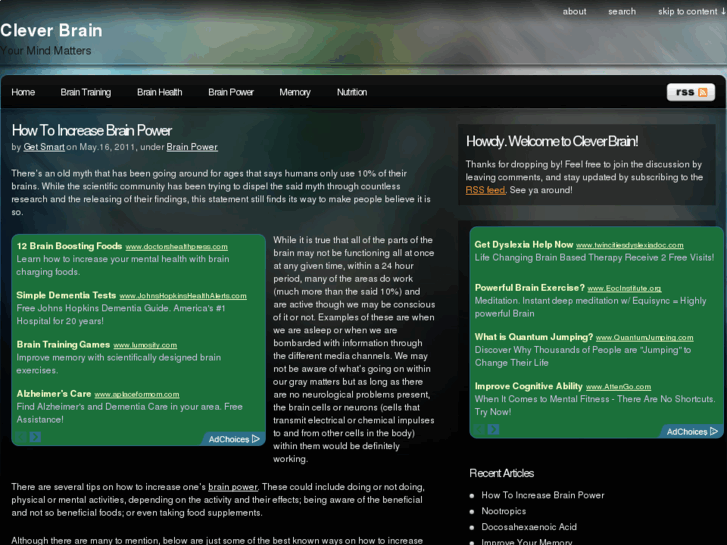
Task: Go to Brain Health section
Action: (159, 92)
